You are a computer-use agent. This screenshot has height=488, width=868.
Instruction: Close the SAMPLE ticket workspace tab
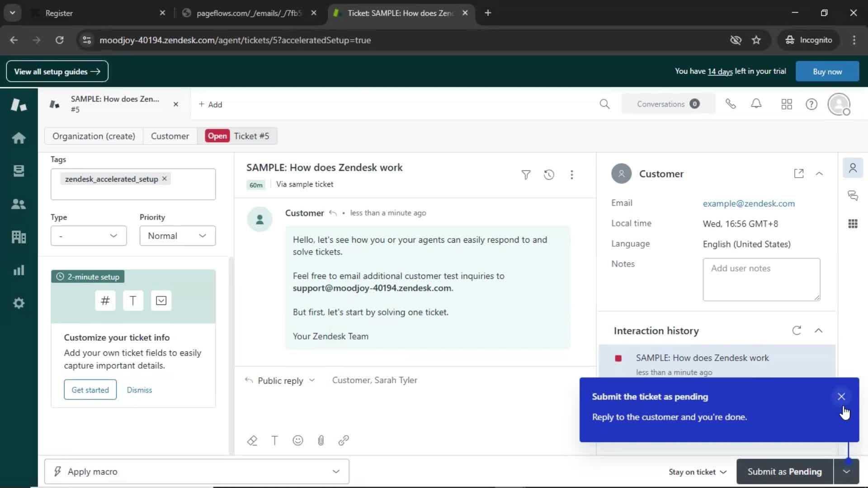click(176, 104)
